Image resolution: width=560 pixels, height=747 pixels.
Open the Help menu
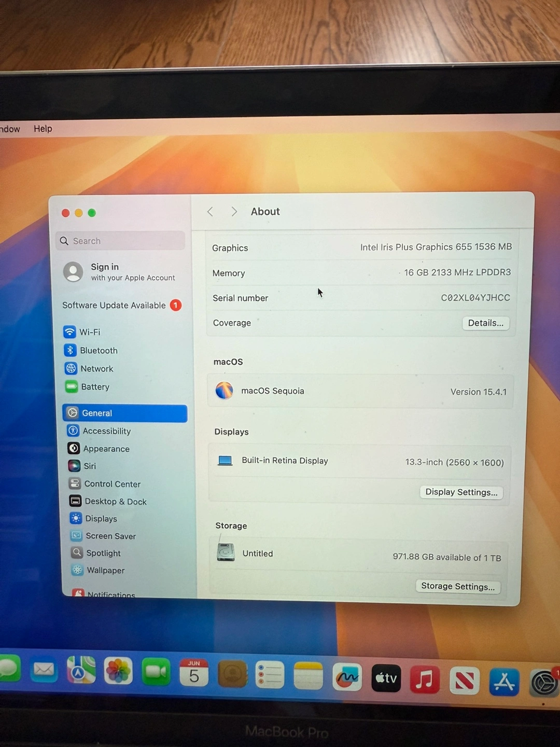point(43,128)
